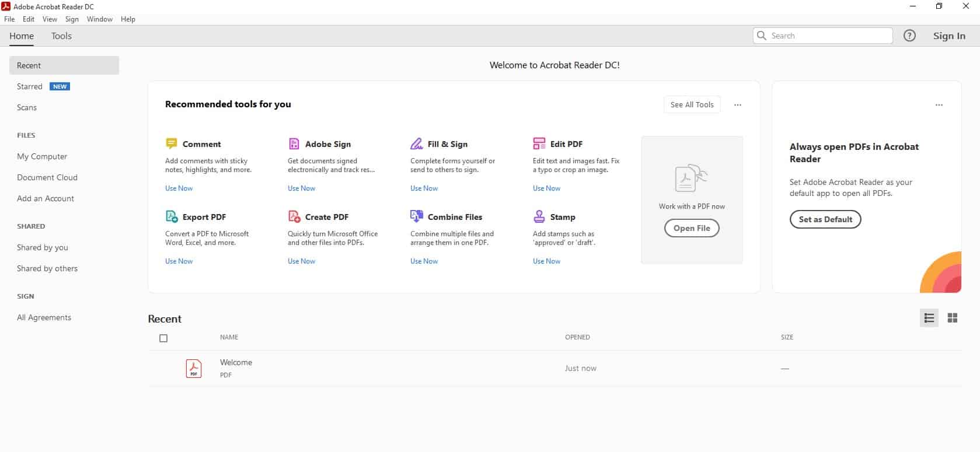Click the Combine Files tool icon
The image size is (980, 452).
pyautogui.click(x=416, y=216)
